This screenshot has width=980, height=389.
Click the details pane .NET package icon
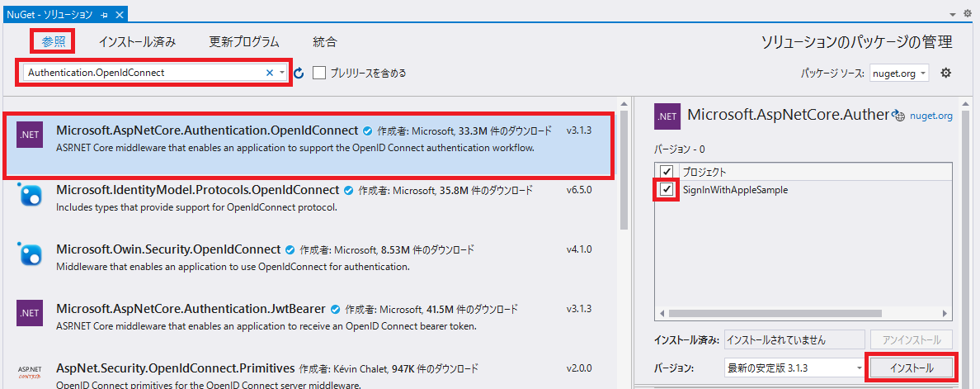click(x=667, y=116)
